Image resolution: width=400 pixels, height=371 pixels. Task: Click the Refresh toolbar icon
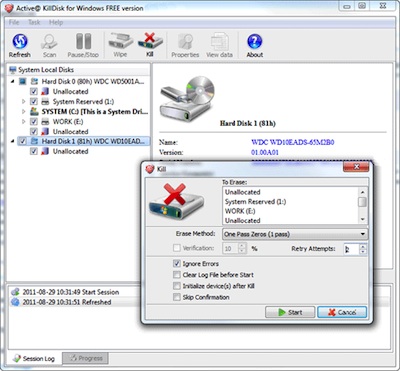(x=20, y=45)
